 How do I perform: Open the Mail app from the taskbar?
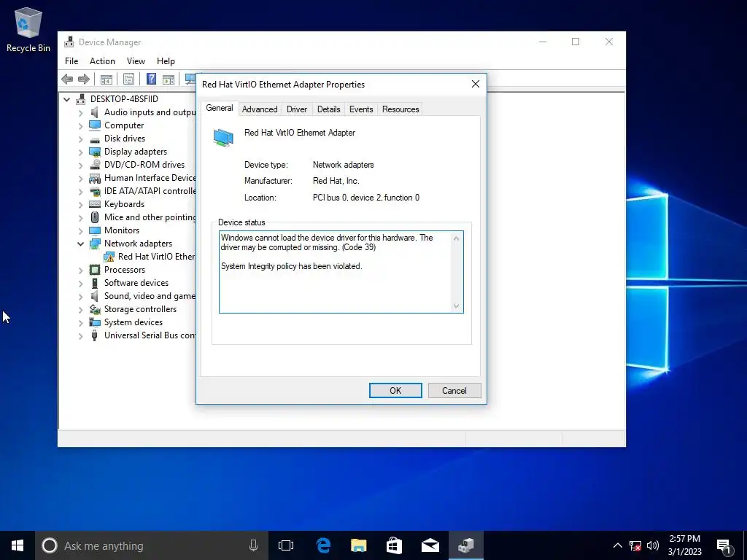(x=430, y=545)
